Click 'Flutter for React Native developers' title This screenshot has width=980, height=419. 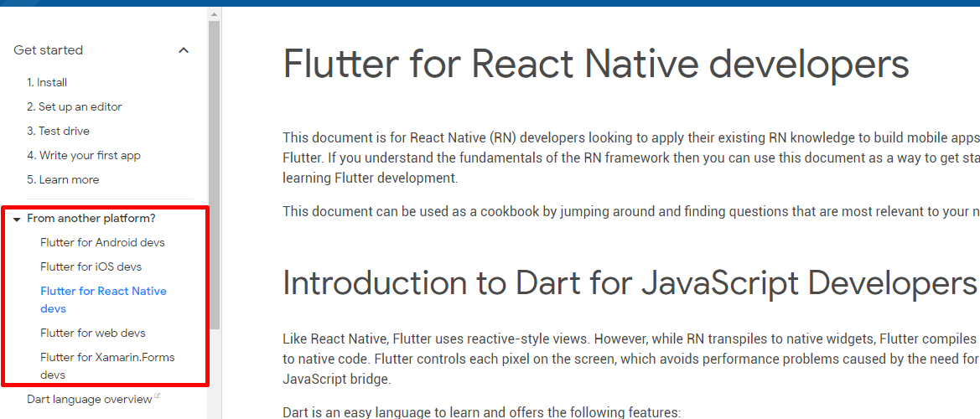click(595, 64)
